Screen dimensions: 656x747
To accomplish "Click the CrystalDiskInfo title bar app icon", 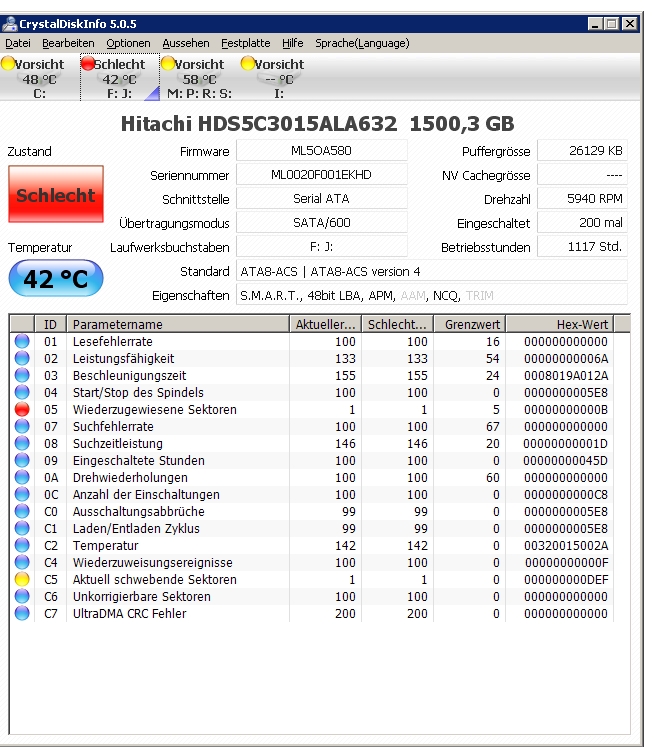I will [x=10, y=24].
